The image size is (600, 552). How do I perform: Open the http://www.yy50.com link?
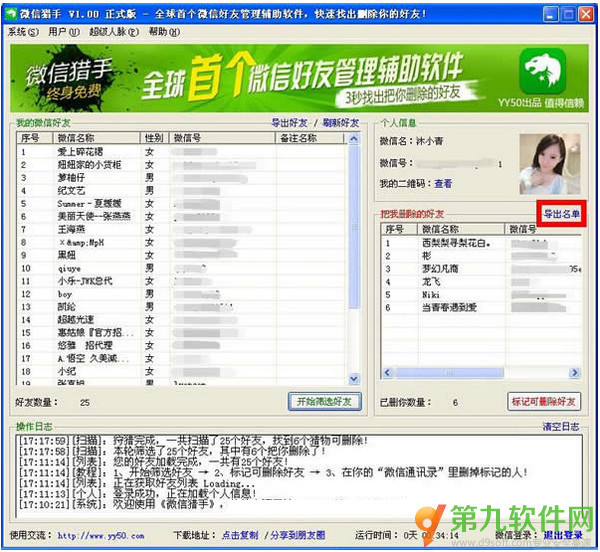tap(101, 536)
